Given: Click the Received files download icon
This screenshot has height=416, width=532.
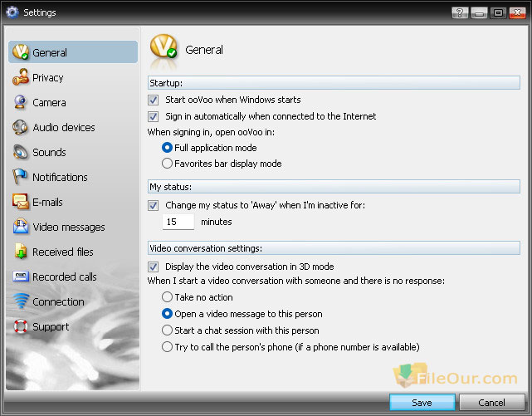Looking at the screenshot, I should coord(21,252).
